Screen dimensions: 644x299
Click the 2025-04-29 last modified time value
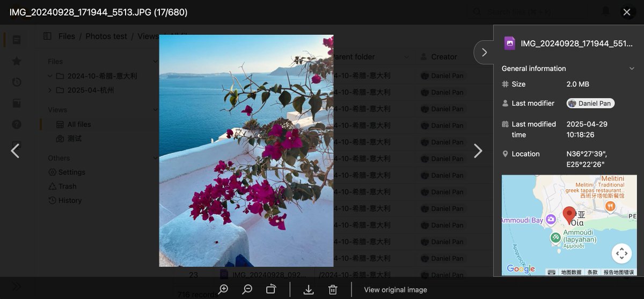pos(587,129)
